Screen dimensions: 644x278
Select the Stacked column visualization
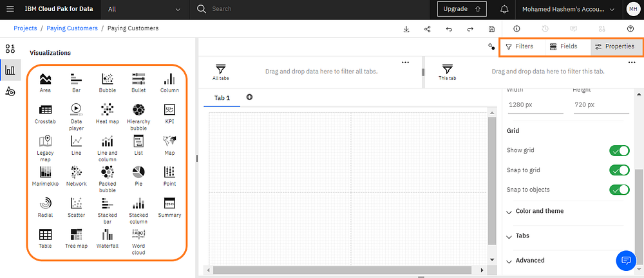pyautogui.click(x=138, y=210)
